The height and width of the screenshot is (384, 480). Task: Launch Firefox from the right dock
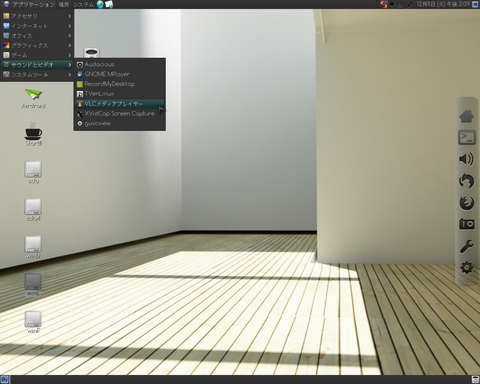[x=466, y=202]
